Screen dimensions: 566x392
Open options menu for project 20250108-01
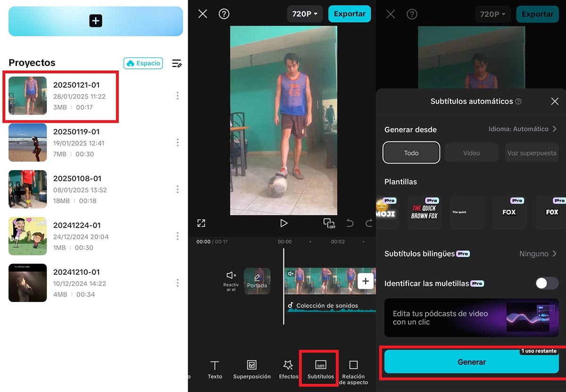[177, 189]
